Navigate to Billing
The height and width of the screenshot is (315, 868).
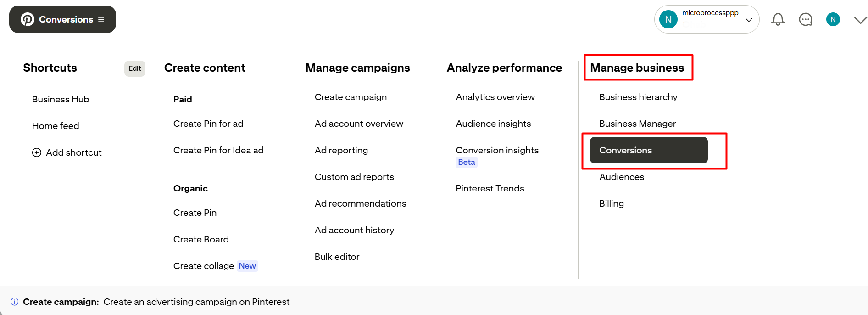(611, 203)
